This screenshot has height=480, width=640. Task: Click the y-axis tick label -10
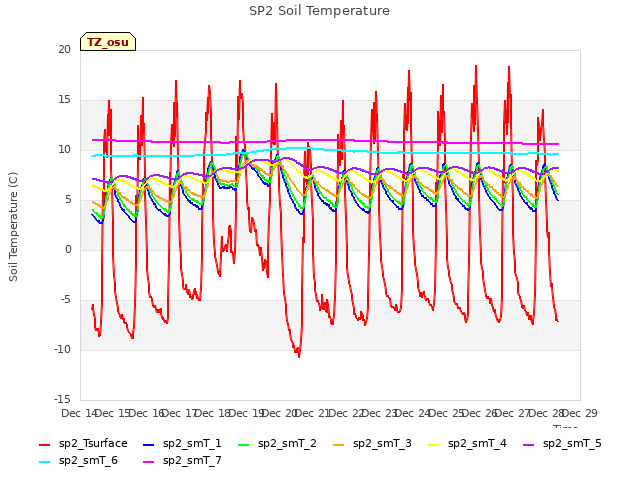tap(63, 350)
